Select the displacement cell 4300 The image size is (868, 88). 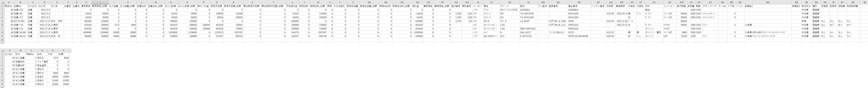692,10
